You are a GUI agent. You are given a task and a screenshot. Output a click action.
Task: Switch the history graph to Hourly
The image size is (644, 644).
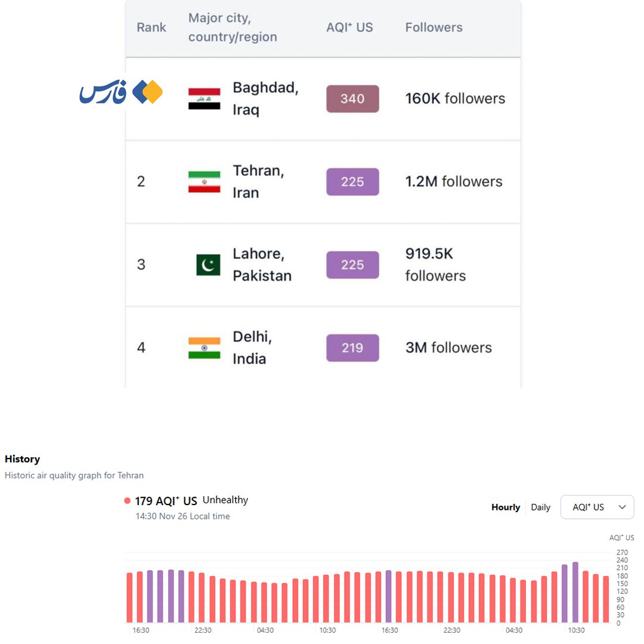(506, 507)
